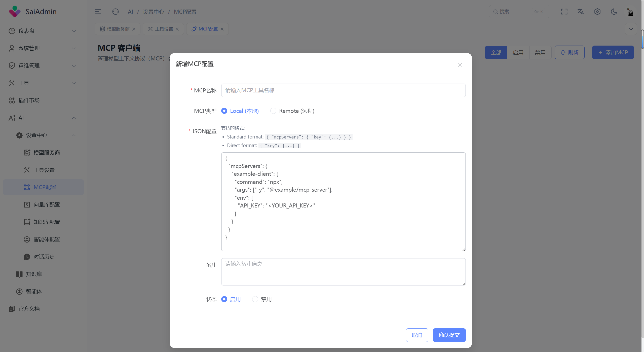Select Remote (远程) MCP type
The height and width of the screenshot is (352, 644).
pos(273,111)
